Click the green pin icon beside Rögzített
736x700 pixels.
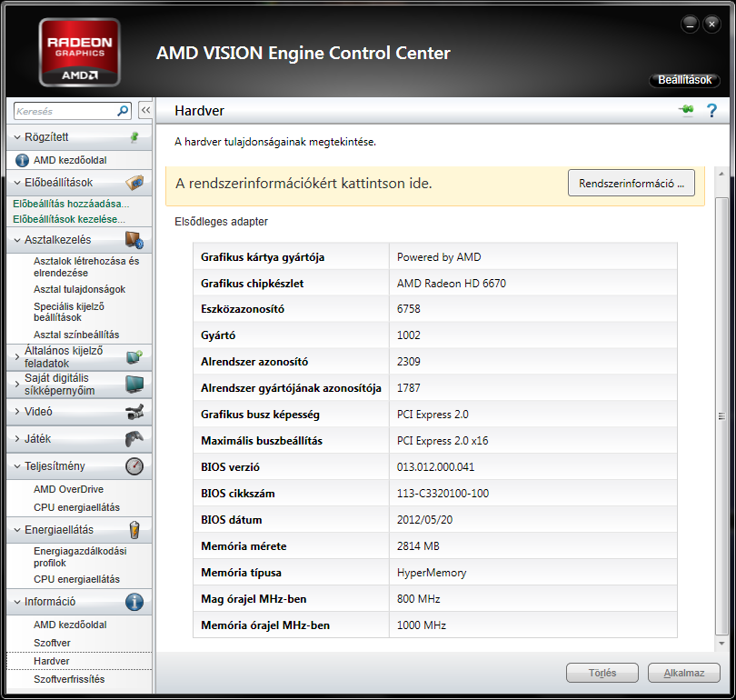point(134,137)
